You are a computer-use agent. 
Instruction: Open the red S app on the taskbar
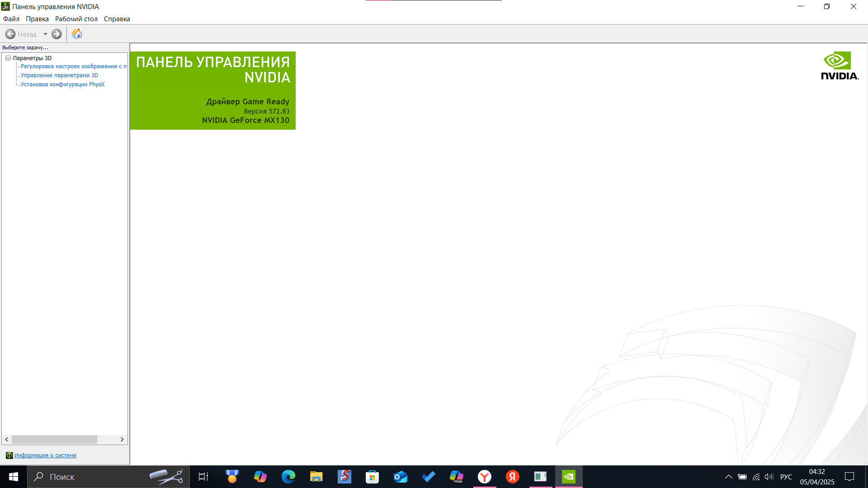[x=344, y=477]
